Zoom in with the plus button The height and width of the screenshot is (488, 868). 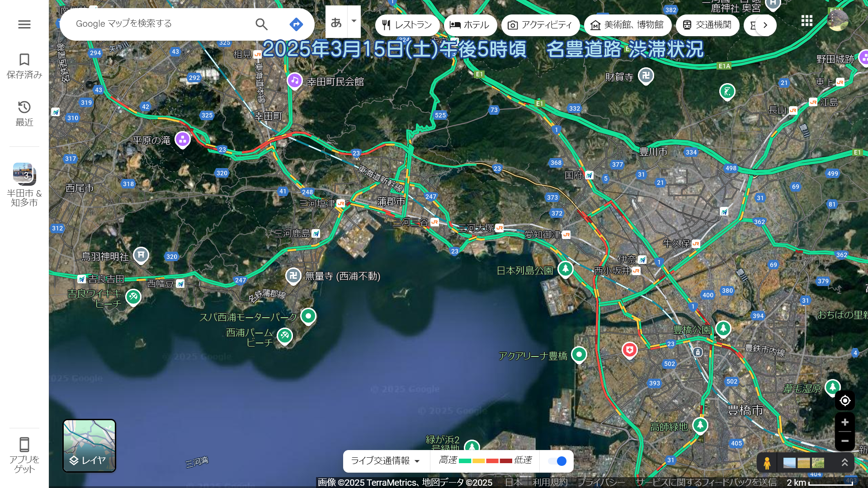click(x=845, y=422)
